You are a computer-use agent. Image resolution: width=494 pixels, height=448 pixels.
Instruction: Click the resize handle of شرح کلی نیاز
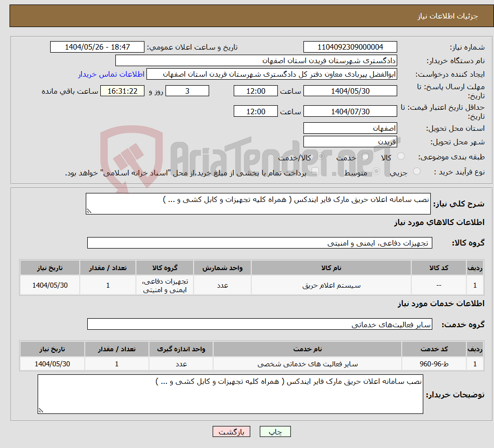(x=89, y=211)
